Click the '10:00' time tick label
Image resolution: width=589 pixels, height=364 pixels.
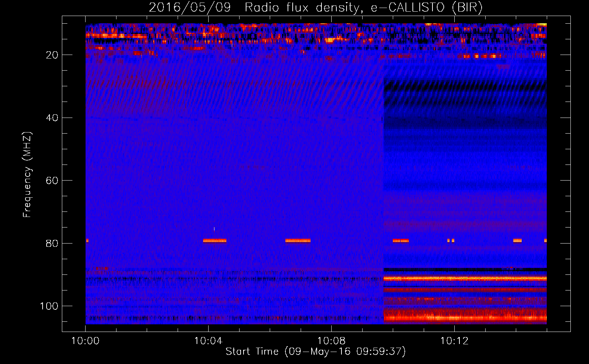(x=86, y=341)
